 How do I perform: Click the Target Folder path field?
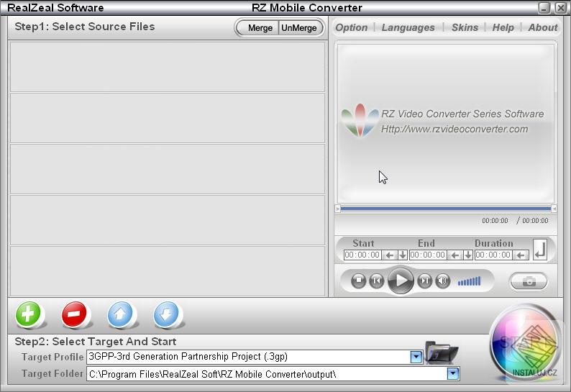(273, 374)
